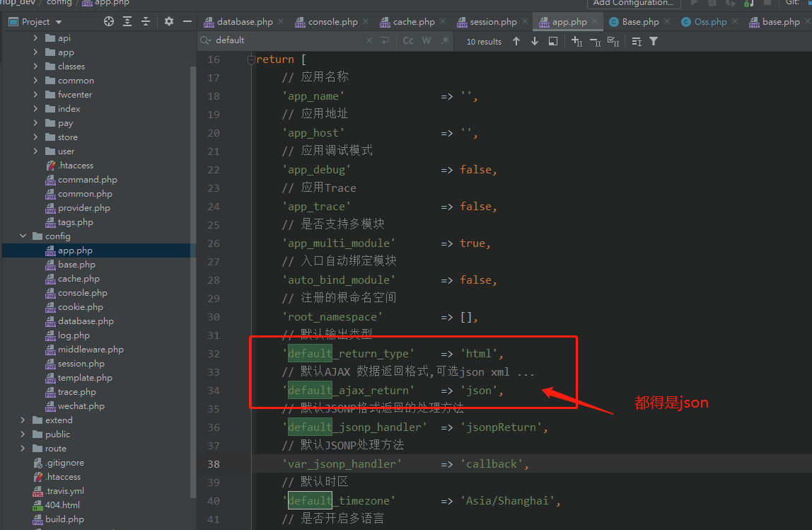Go to previous search occurrence

click(516, 41)
